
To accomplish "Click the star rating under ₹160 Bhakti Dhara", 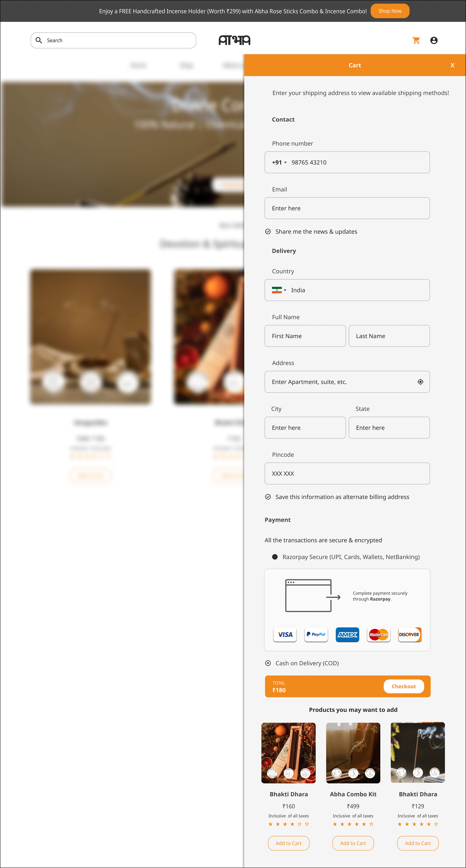I will tap(288, 824).
